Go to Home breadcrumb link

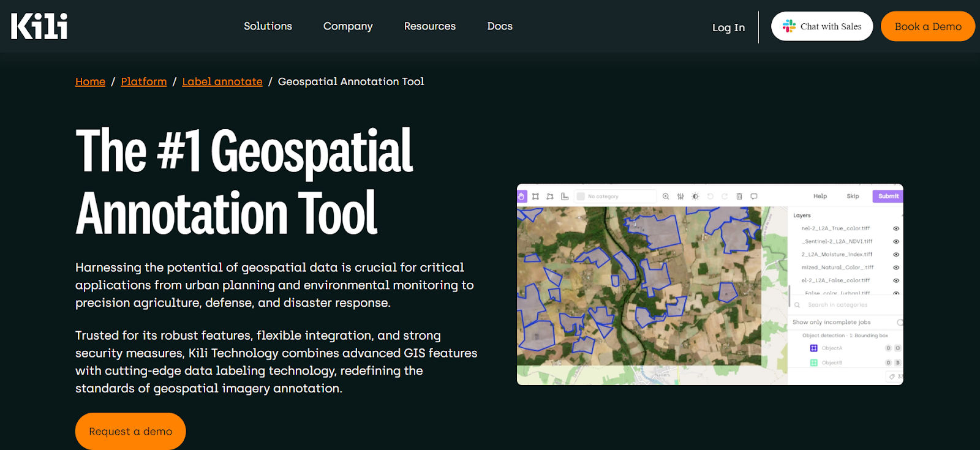coord(90,81)
